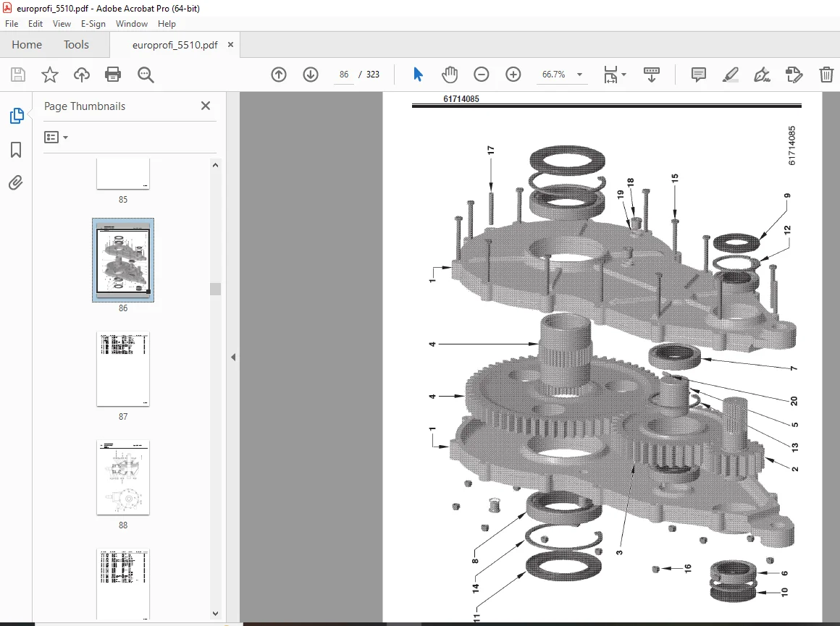
Task: Click the '61714085' page header text
Action: coord(461,99)
